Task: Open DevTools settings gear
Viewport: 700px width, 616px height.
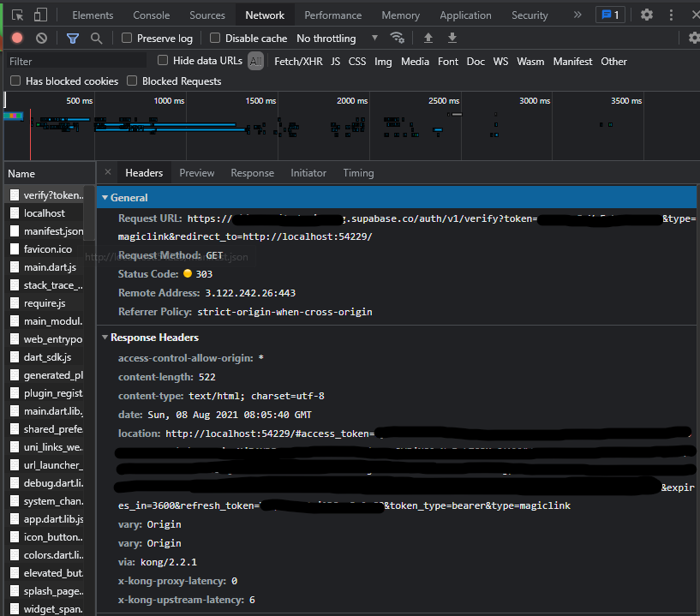Action: (x=646, y=15)
